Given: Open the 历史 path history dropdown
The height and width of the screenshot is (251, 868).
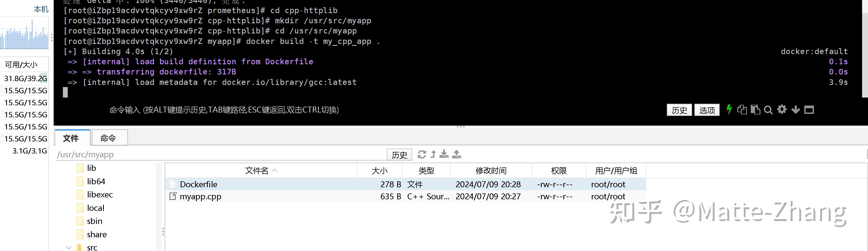Looking at the screenshot, I should [x=399, y=155].
